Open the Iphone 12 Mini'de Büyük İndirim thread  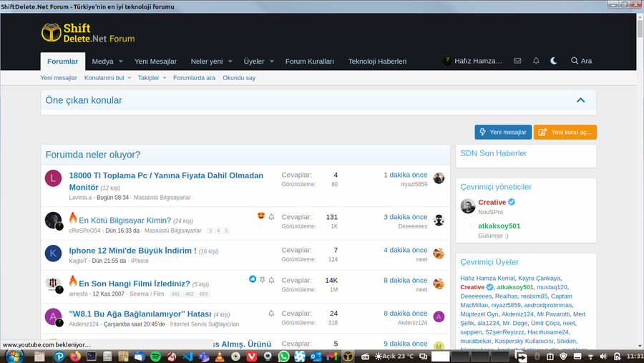coord(132,251)
